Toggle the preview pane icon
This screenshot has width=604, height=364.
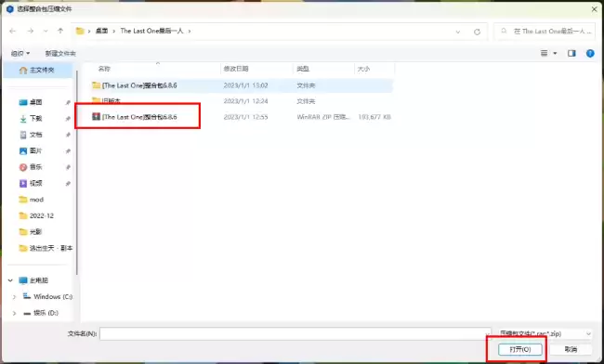tap(571, 53)
